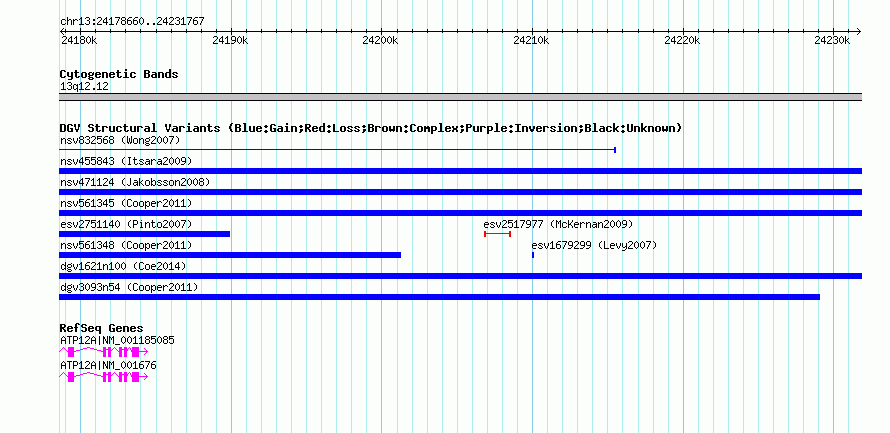Select the nsv455843 (Itsara2009) blue gain bar

click(x=460, y=171)
